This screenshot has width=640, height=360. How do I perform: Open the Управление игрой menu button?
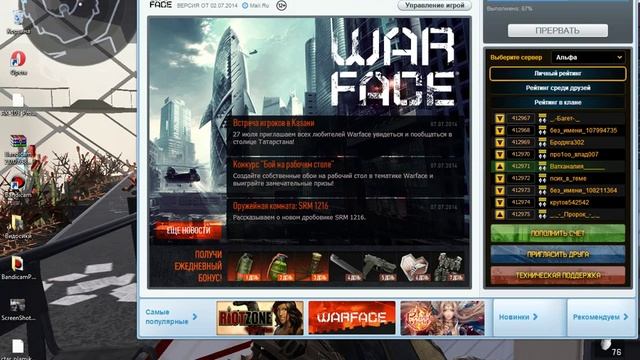point(435,5)
